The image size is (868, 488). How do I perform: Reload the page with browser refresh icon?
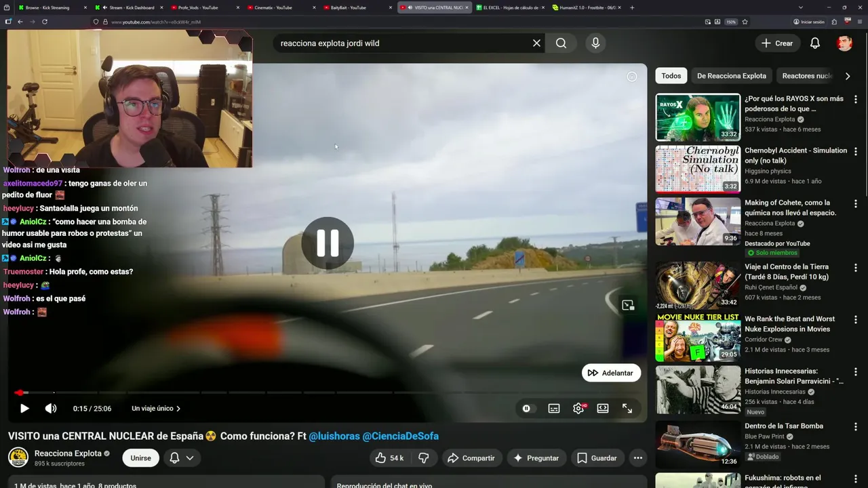point(45,22)
